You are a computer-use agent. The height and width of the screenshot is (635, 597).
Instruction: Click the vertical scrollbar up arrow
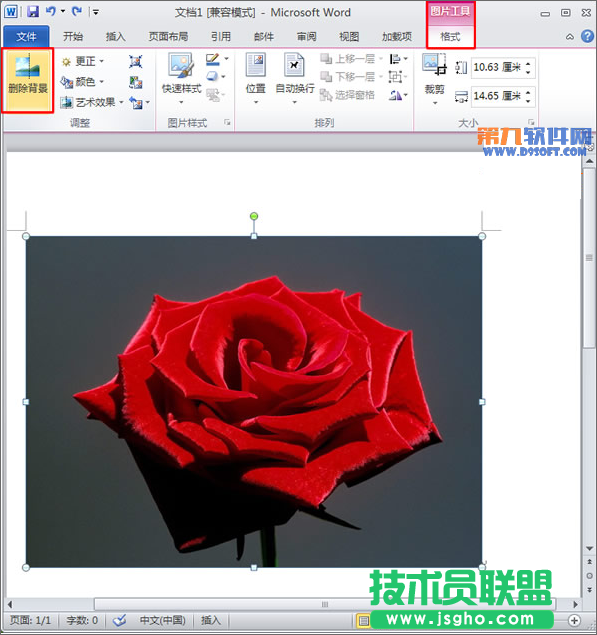(x=590, y=162)
